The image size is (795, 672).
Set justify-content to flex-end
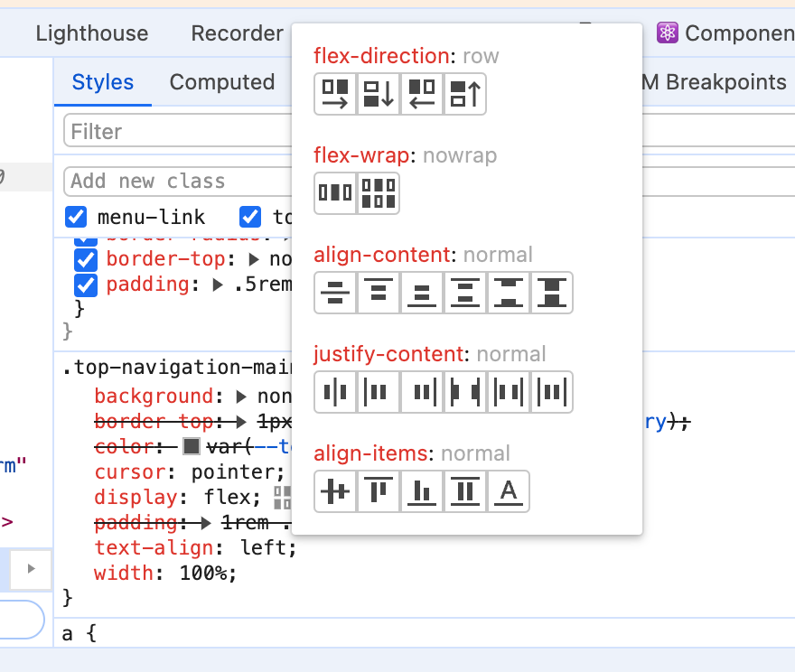[x=422, y=392]
